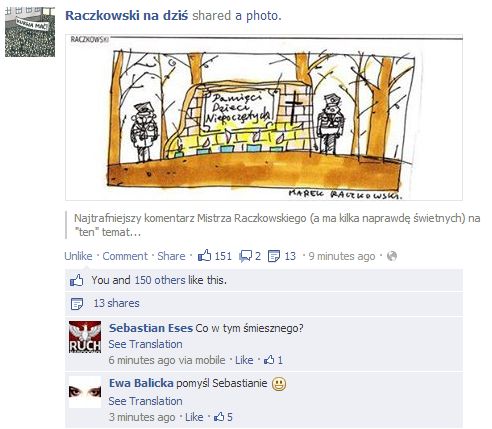The width and height of the screenshot is (492, 429).
Task: Click the shares icon next to 13
Action: (274, 256)
